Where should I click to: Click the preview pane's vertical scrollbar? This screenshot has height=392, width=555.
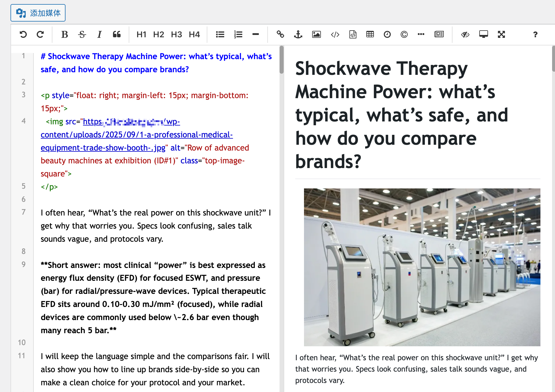click(x=553, y=59)
